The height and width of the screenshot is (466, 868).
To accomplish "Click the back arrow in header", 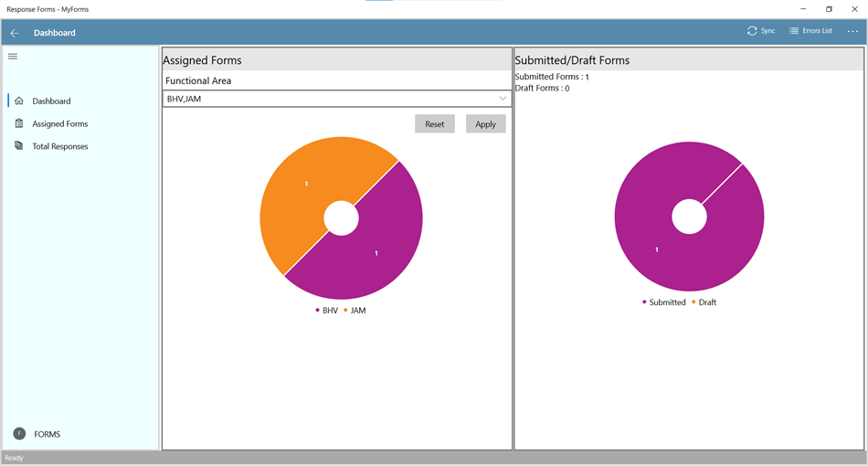I will 15,33.
